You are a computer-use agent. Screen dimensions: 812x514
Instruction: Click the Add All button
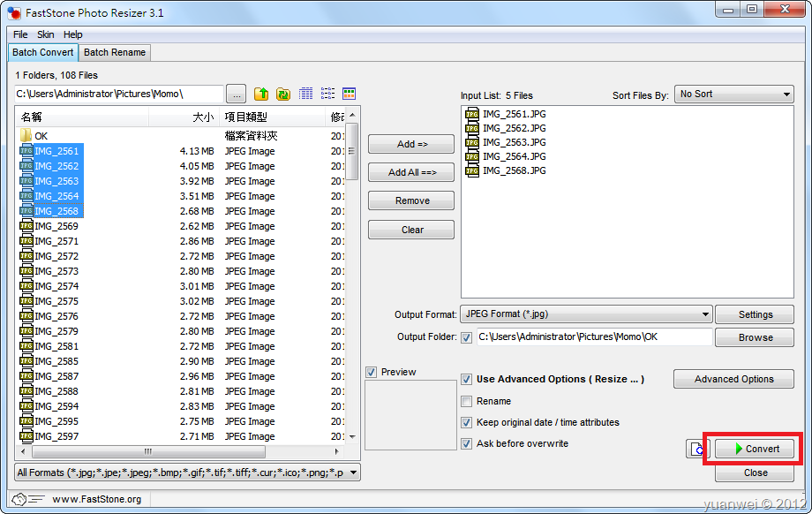(x=410, y=172)
